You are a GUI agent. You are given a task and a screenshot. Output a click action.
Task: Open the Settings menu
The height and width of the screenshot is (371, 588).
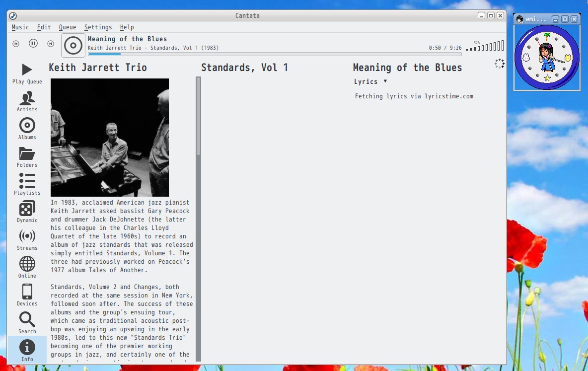tap(98, 27)
